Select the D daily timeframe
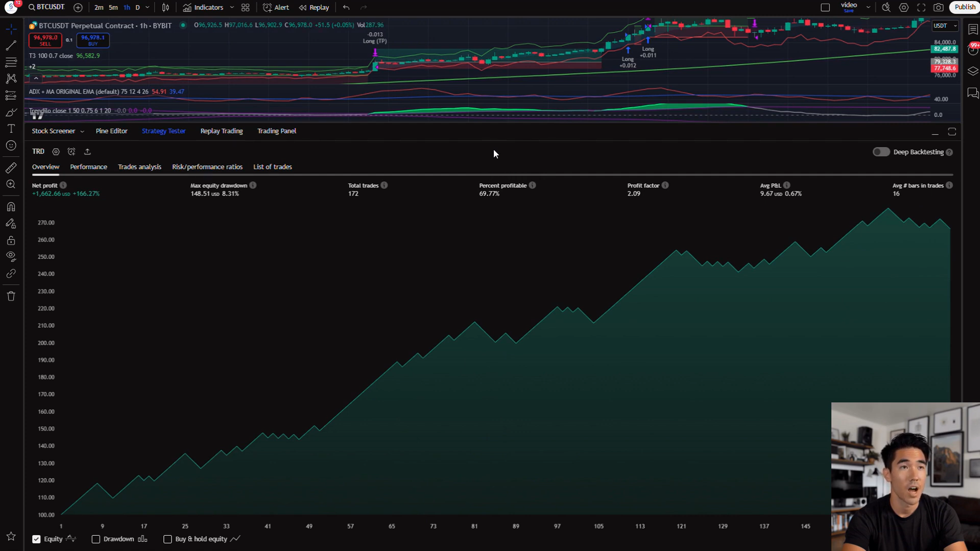980x551 pixels. point(137,7)
